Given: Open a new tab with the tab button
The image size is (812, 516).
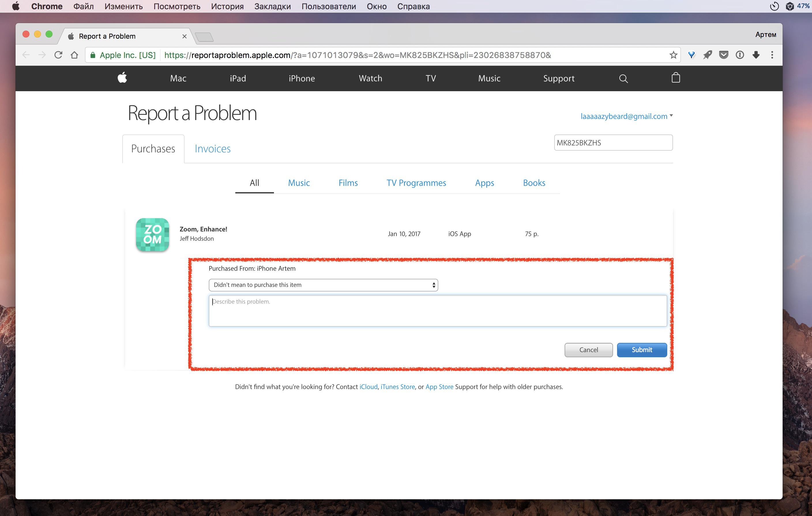Looking at the screenshot, I should (x=204, y=37).
